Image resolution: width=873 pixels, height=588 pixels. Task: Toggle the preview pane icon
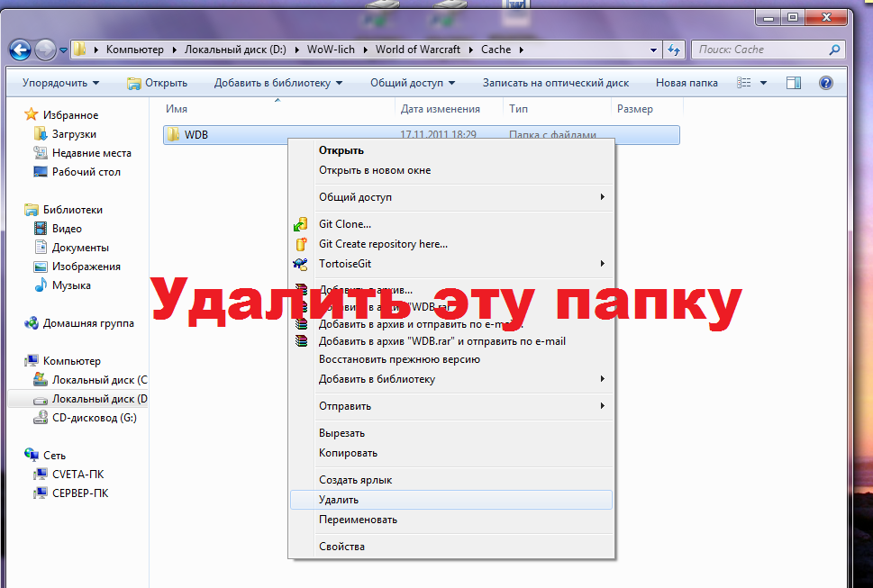pos(794,83)
